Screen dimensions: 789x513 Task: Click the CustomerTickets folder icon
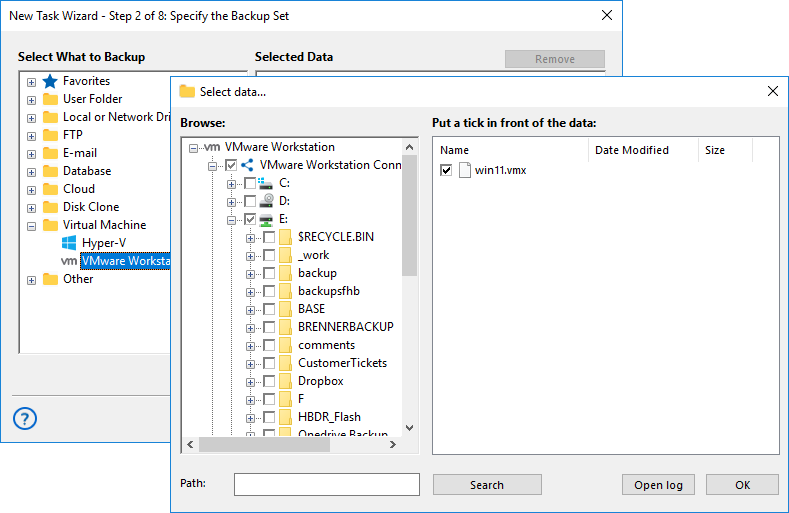coord(285,363)
